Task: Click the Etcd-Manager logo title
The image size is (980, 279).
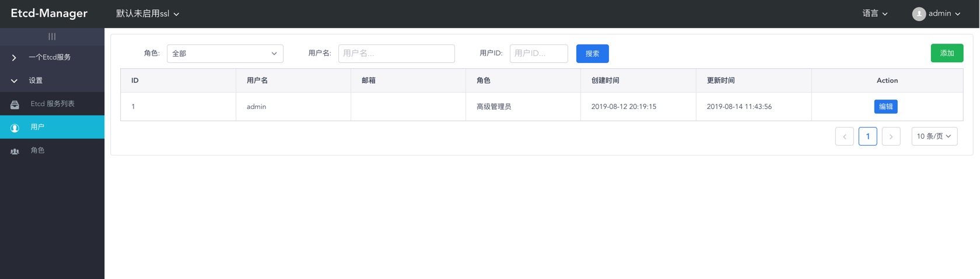Action: click(49, 13)
